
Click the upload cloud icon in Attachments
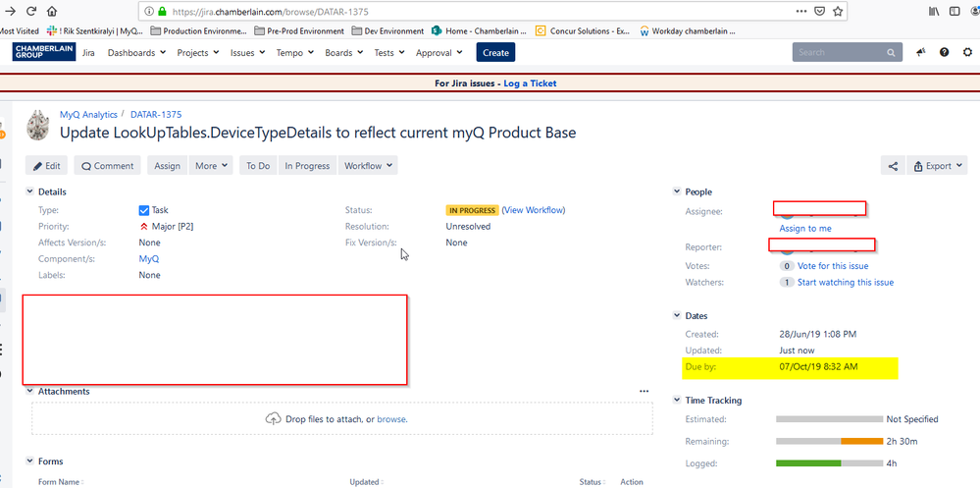[x=273, y=418]
